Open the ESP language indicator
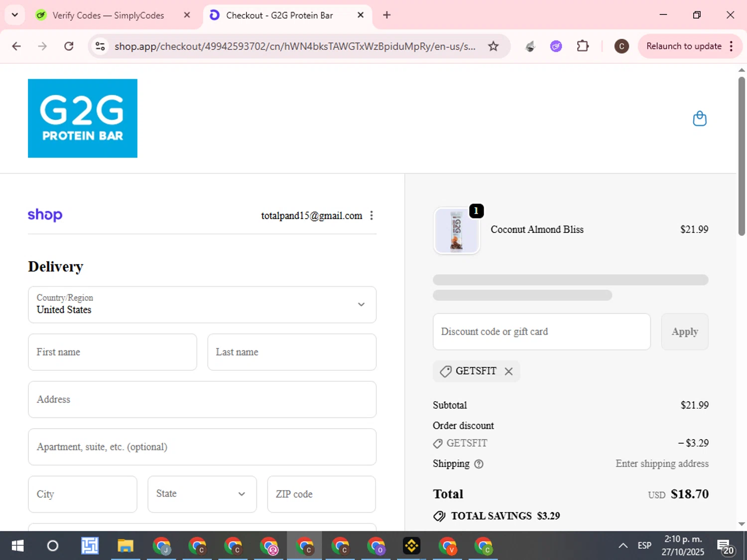This screenshot has height=560, width=747. coord(644,546)
